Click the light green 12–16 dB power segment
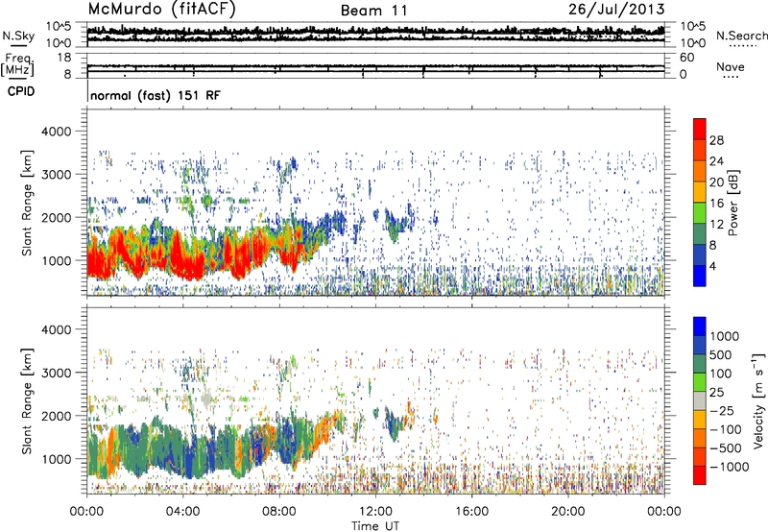Screen dimensions: 768x532 [x=700, y=213]
